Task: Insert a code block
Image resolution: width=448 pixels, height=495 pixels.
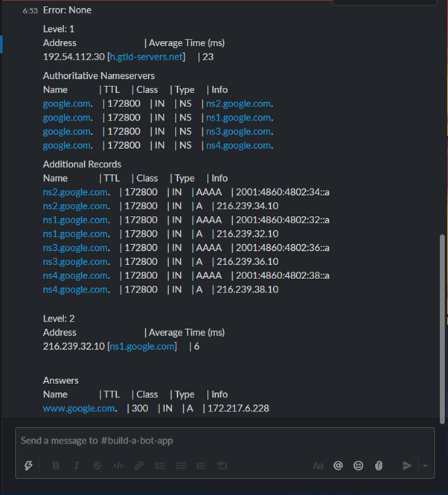Action: tap(222, 466)
